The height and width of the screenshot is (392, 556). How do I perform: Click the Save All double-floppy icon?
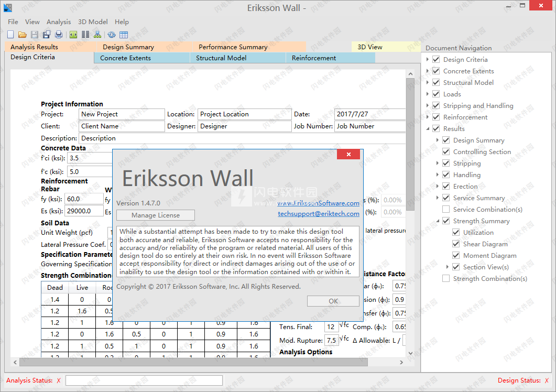tap(46, 35)
